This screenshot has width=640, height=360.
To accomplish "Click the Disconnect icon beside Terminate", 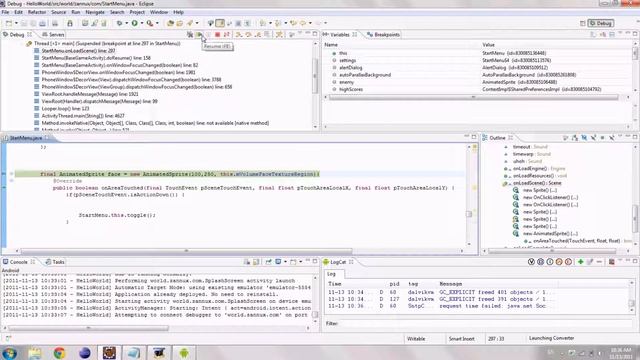I will pos(227,35).
